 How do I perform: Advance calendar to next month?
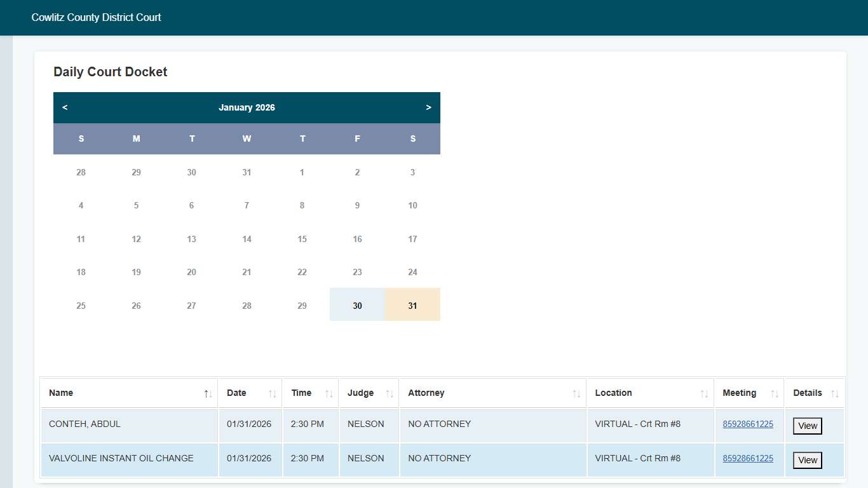(x=428, y=108)
